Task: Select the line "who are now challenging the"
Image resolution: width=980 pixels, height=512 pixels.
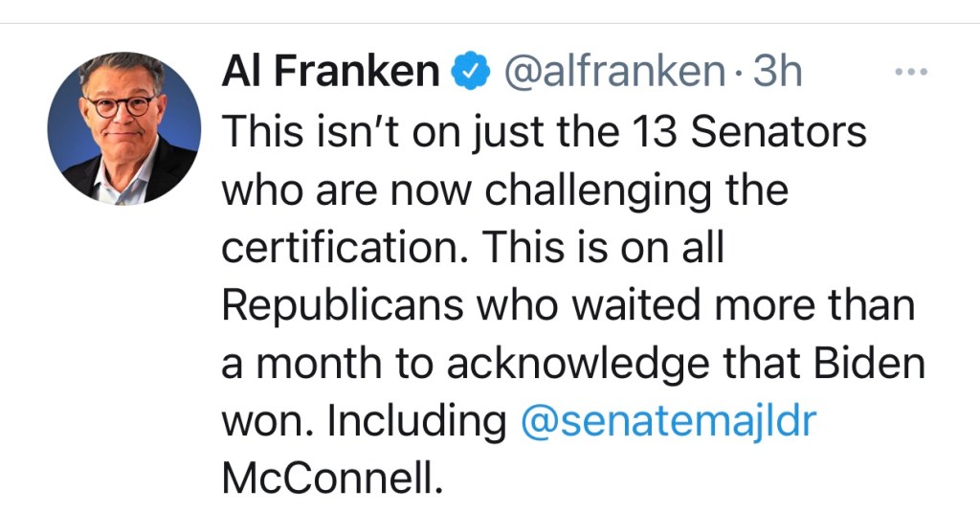Action: click(x=504, y=190)
